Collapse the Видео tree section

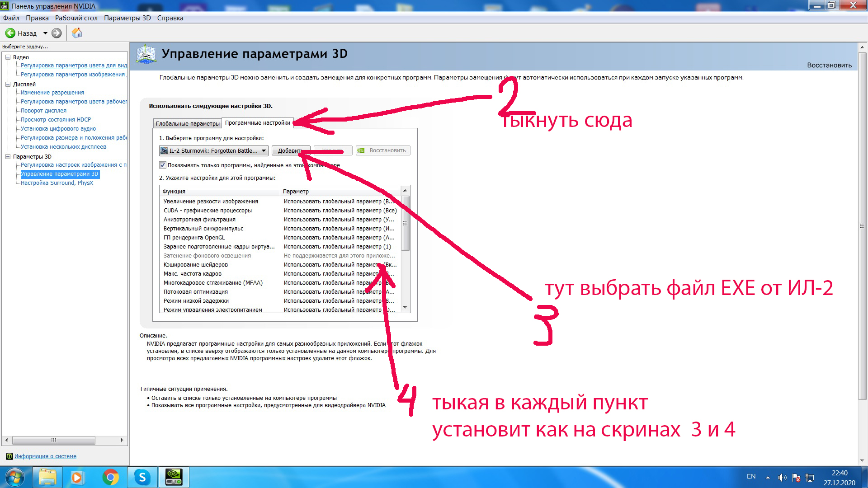(x=8, y=57)
